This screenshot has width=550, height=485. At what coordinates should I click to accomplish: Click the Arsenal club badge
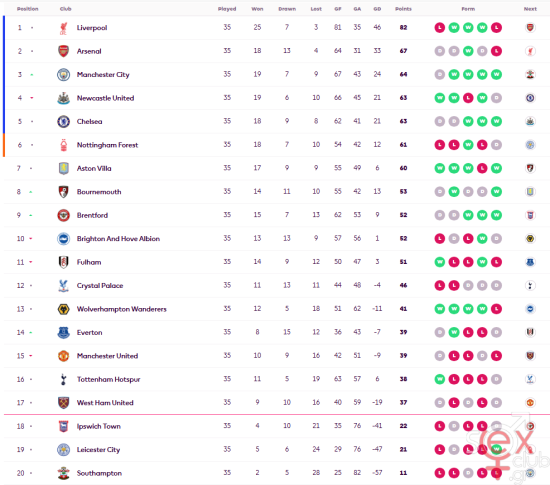63,51
